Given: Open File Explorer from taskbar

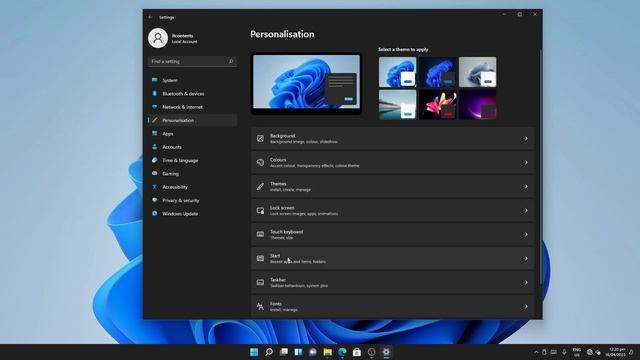Looking at the screenshot, I should point(327,352).
